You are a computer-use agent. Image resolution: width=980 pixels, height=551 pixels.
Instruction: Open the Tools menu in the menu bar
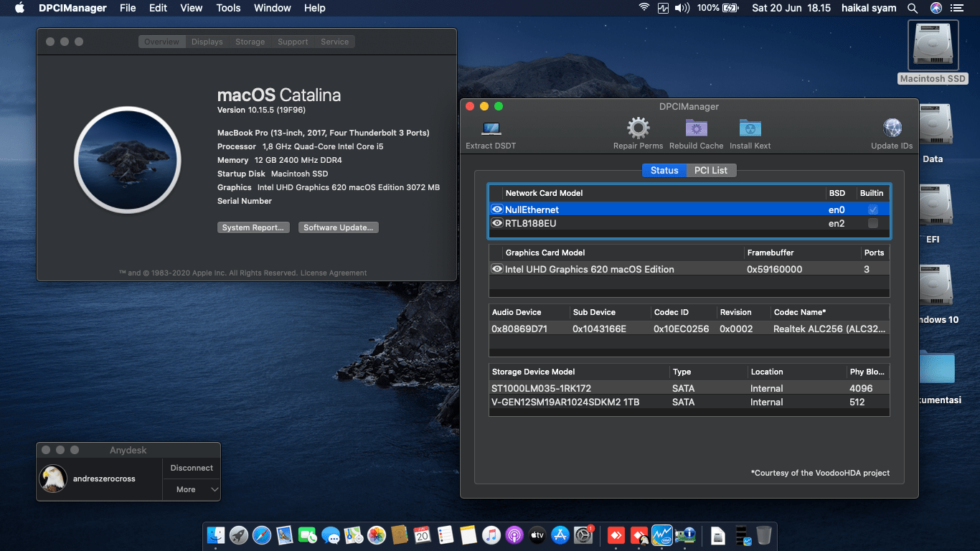[228, 8]
